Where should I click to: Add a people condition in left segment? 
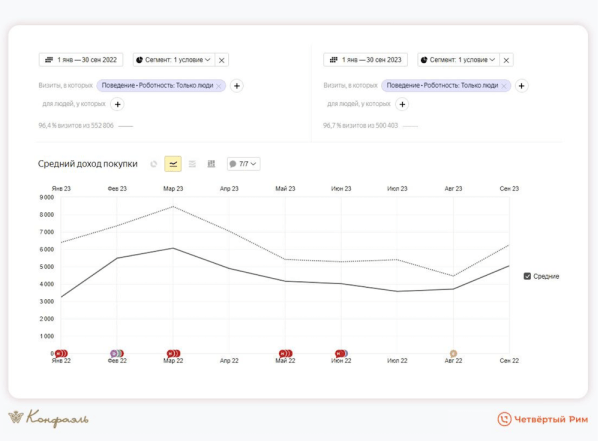(x=117, y=104)
